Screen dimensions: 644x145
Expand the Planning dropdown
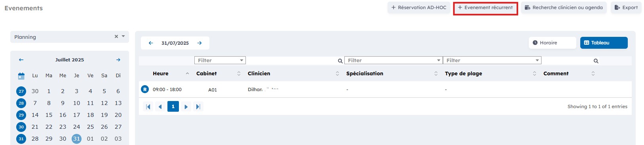pyautogui.click(x=123, y=36)
